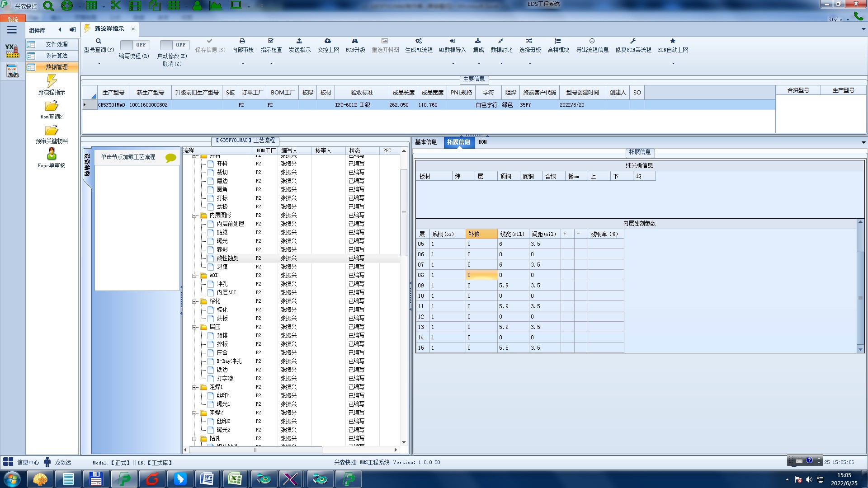The width and height of the screenshot is (868, 488).
Task: Open Bom查询2 folder icon in sidebar
Action: [52, 107]
